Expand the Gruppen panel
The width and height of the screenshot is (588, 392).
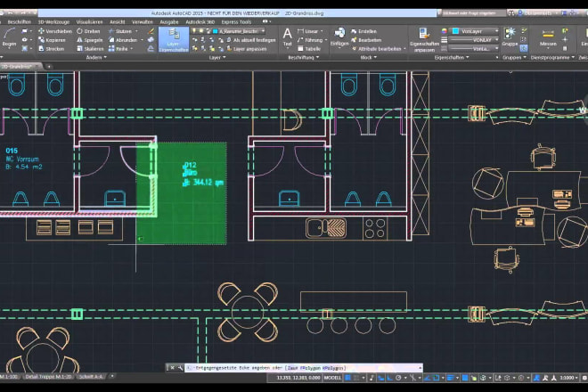(x=514, y=57)
